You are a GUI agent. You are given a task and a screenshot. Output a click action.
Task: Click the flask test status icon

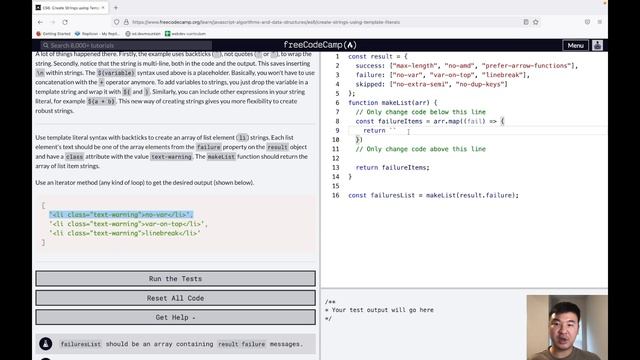click(x=46, y=344)
